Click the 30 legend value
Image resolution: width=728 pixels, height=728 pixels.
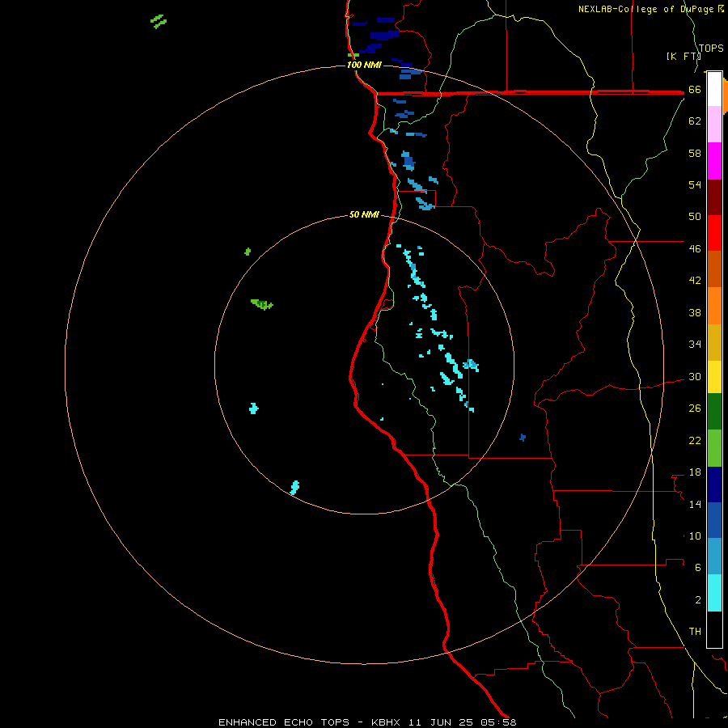point(695,376)
